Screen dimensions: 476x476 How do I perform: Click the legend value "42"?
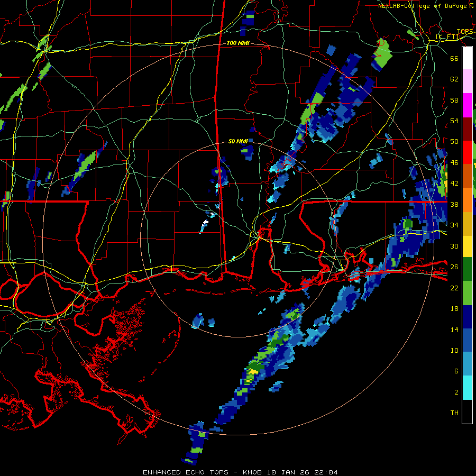click(x=454, y=183)
